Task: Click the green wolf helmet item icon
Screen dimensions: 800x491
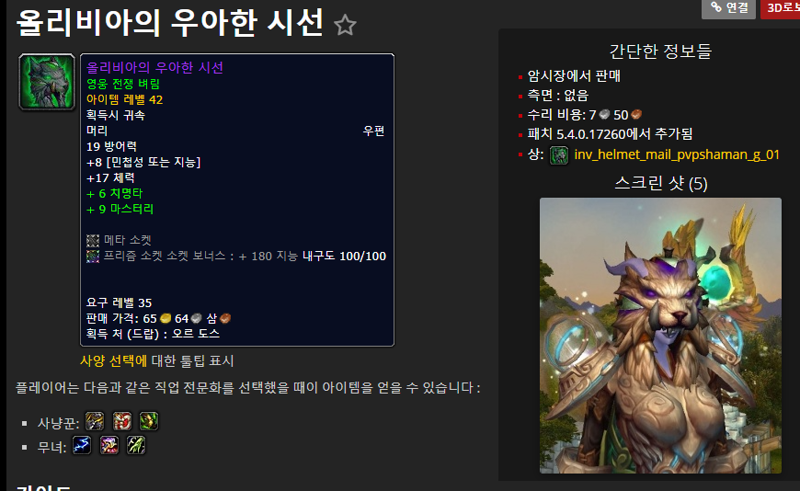Action: [47, 82]
